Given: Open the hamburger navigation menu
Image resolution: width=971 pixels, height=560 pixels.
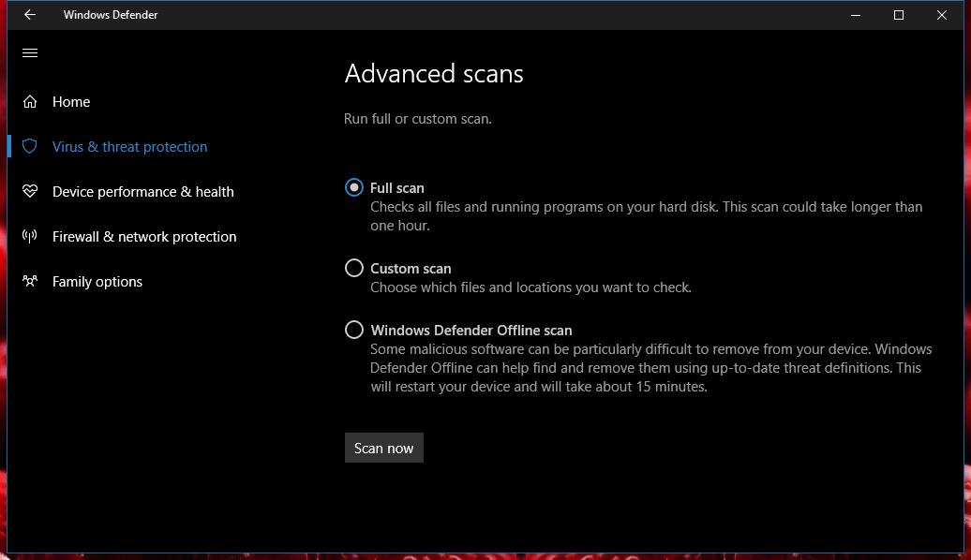Looking at the screenshot, I should click(30, 52).
